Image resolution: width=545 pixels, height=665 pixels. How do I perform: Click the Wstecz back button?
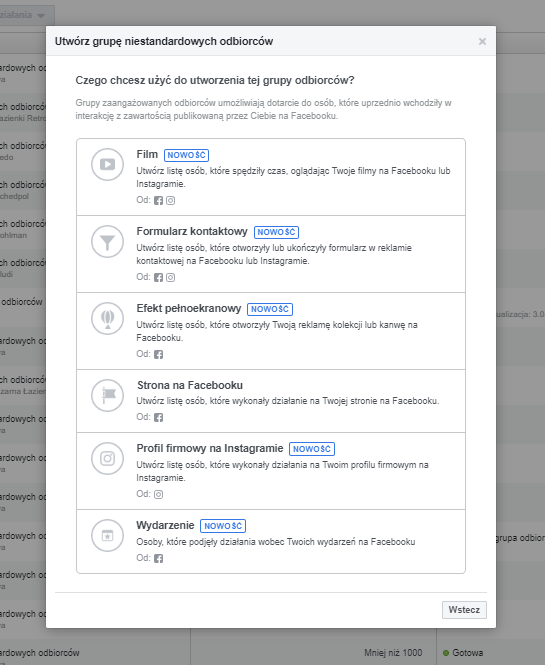click(464, 610)
